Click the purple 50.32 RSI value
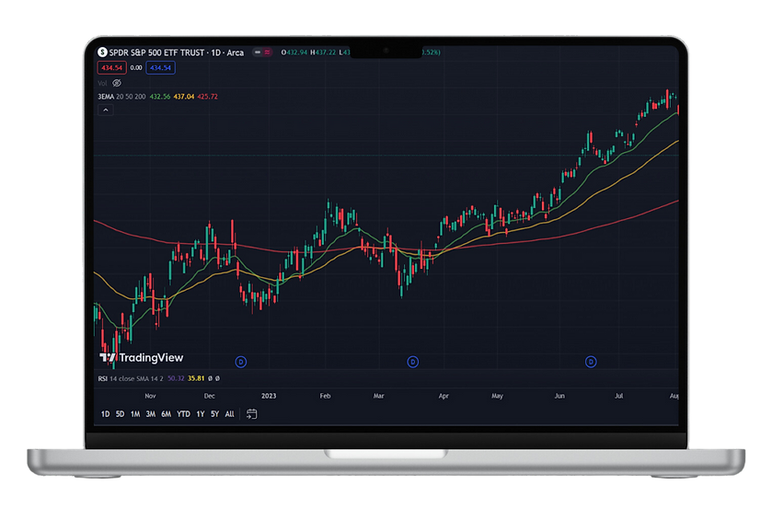772x532 pixels. (x=176, y=378)
